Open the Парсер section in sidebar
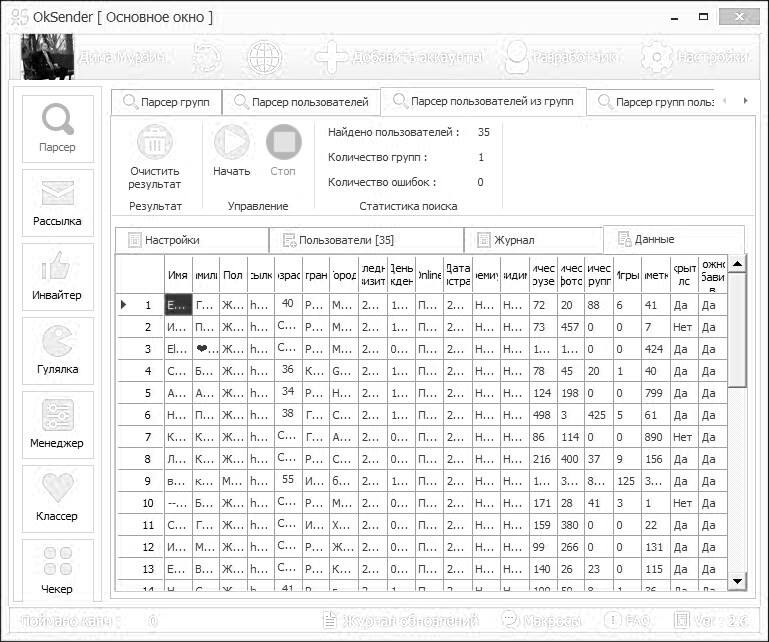 tap(57, 130)
